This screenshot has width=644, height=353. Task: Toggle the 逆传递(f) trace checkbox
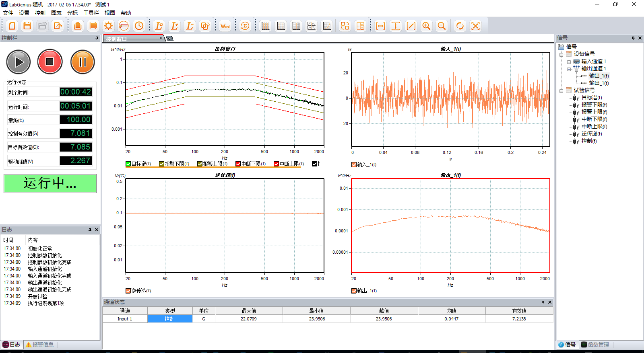(128, 291)
